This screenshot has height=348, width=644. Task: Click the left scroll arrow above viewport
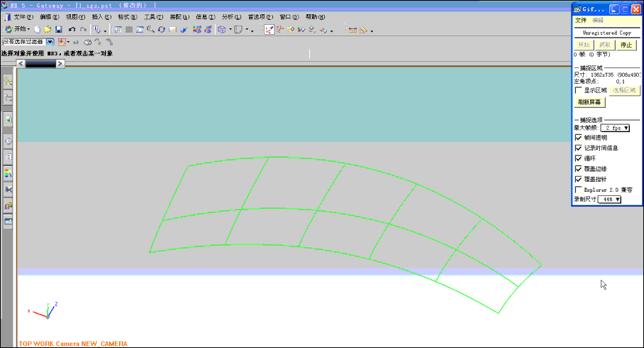point(21,63)
